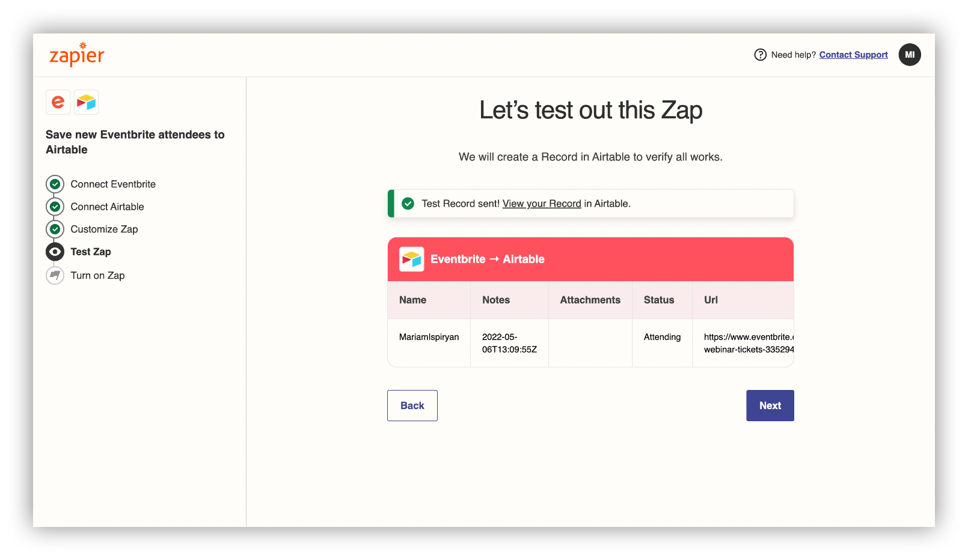Go to Connect Airtable step
The height and width of the screenshot is (560, 968).
pos(107,207)
